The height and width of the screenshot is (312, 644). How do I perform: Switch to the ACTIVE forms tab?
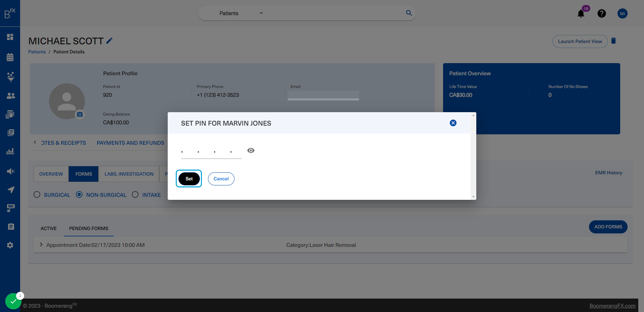coord(49,228)
